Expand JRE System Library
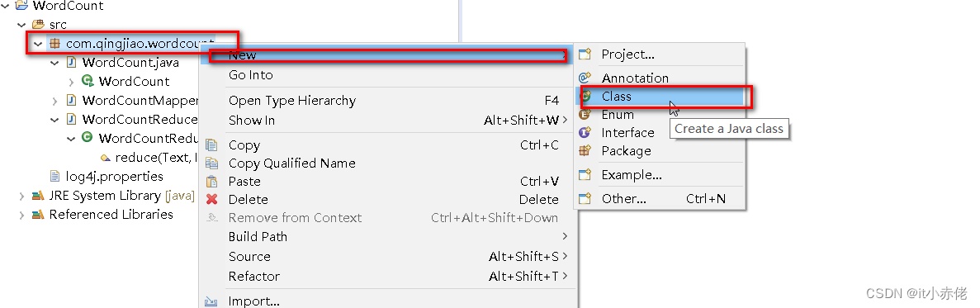The width and height of the screenshot is (980, 308). tap(21, 197)
